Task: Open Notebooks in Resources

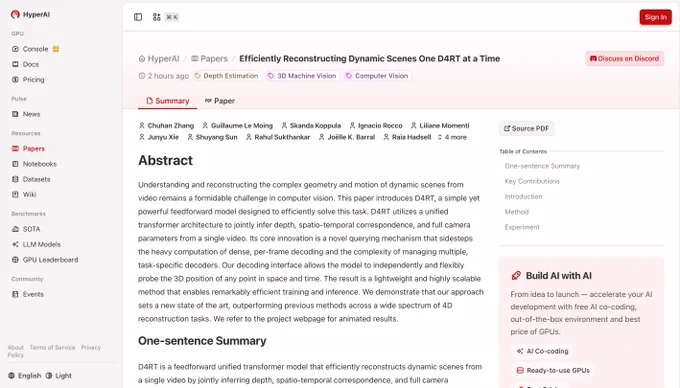Action: 34,164
